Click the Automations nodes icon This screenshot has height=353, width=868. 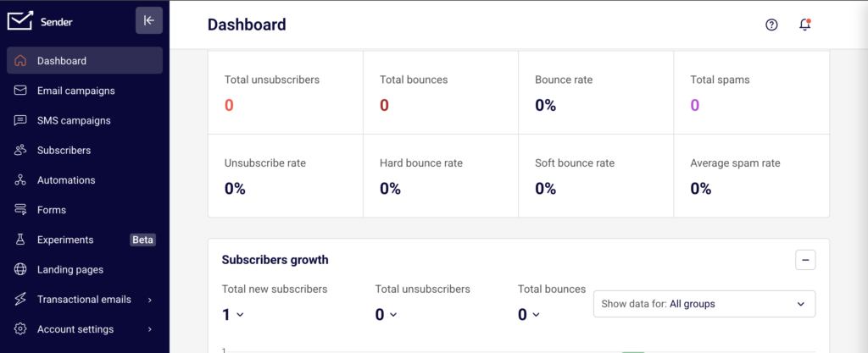[x=20, y=180]
